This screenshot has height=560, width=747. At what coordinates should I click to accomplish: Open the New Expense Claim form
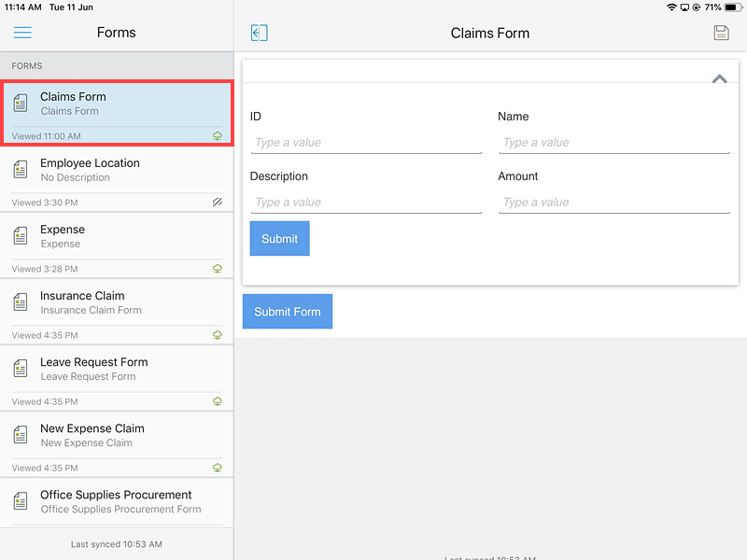tap(117, 445)
